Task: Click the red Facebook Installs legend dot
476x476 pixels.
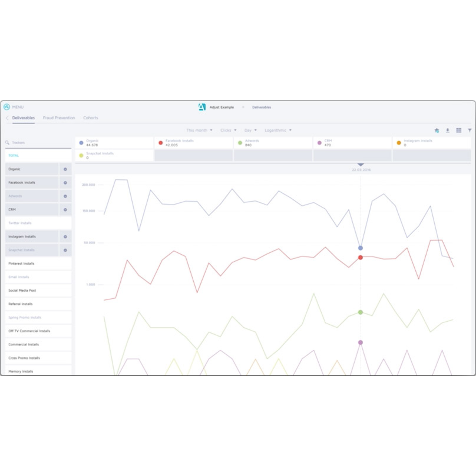Action: point(161,143)
